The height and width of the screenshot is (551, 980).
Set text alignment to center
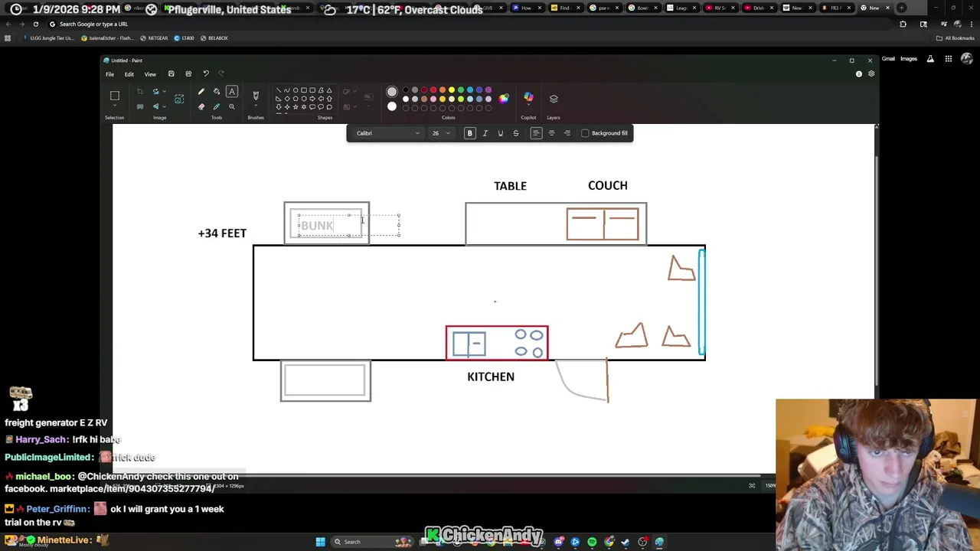click(x=551, y=133)
